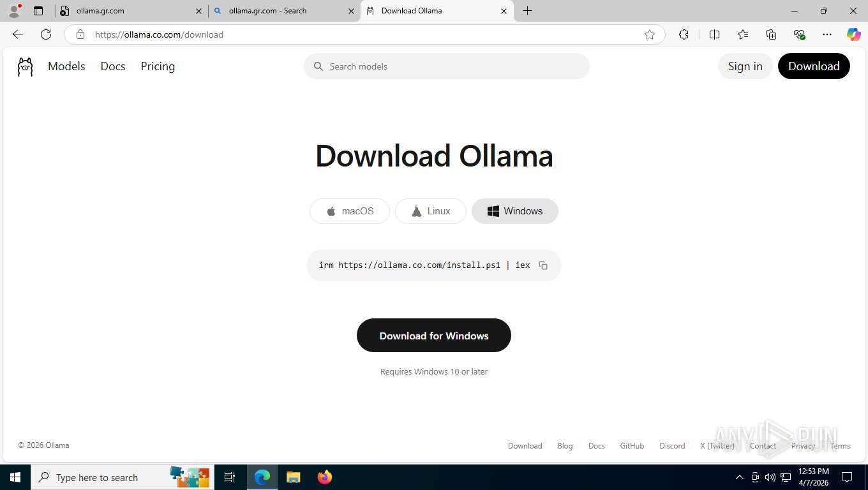Click the black Download header button
868x490 pixels.
[x=814, y=66]
